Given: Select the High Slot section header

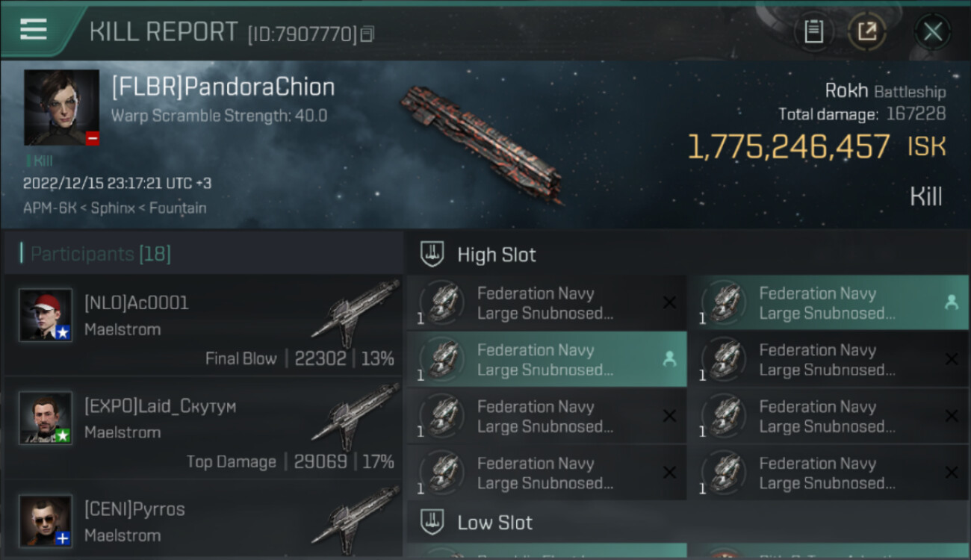Looking at the screenshot, I should point(497,255).
